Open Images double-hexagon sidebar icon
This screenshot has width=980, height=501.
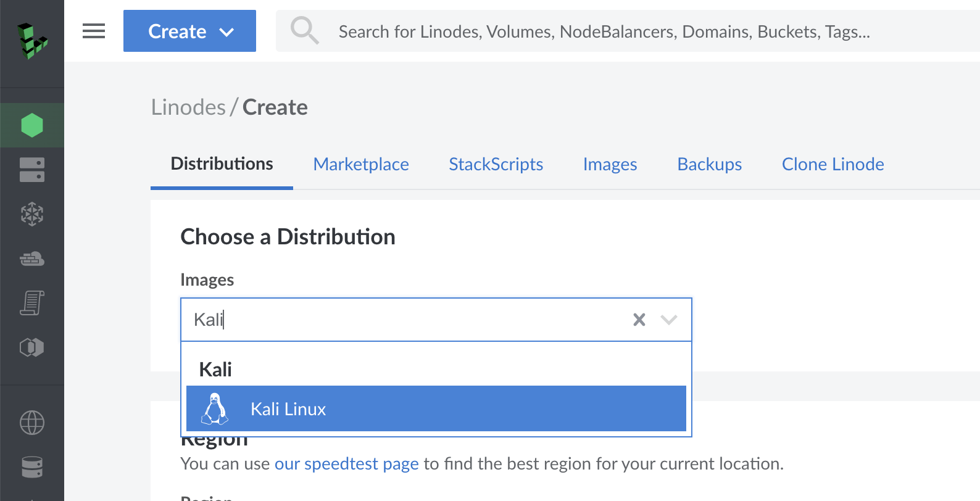point(32,347)
